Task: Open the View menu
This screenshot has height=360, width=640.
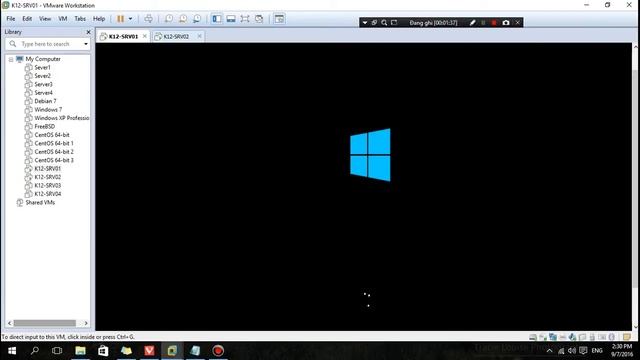Action: (45, 19)
